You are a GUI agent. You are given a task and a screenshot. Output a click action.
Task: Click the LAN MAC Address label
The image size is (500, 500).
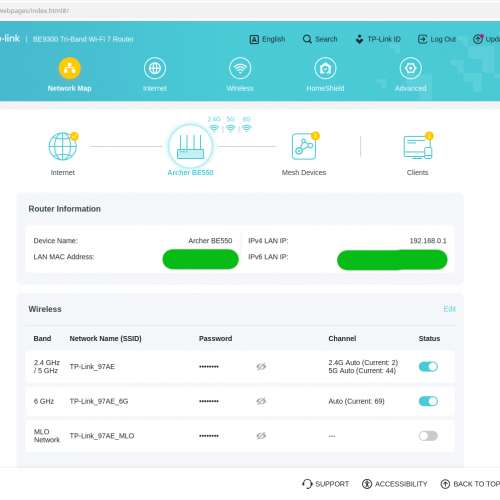[64, 257]
